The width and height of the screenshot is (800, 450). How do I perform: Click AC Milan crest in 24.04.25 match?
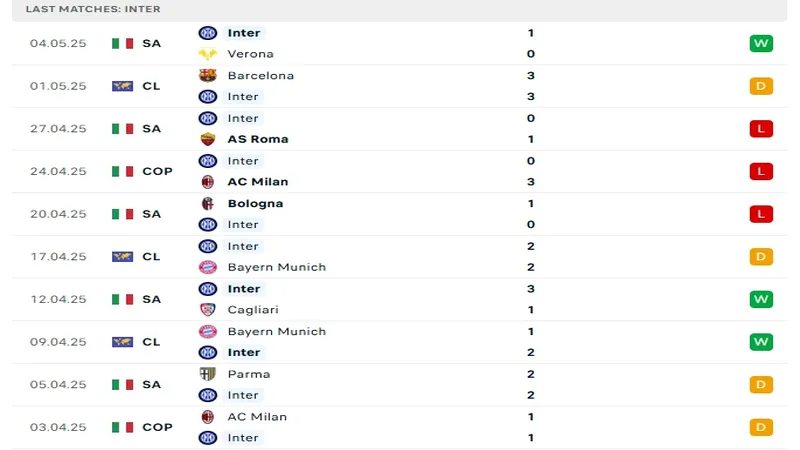coord(207,182)
